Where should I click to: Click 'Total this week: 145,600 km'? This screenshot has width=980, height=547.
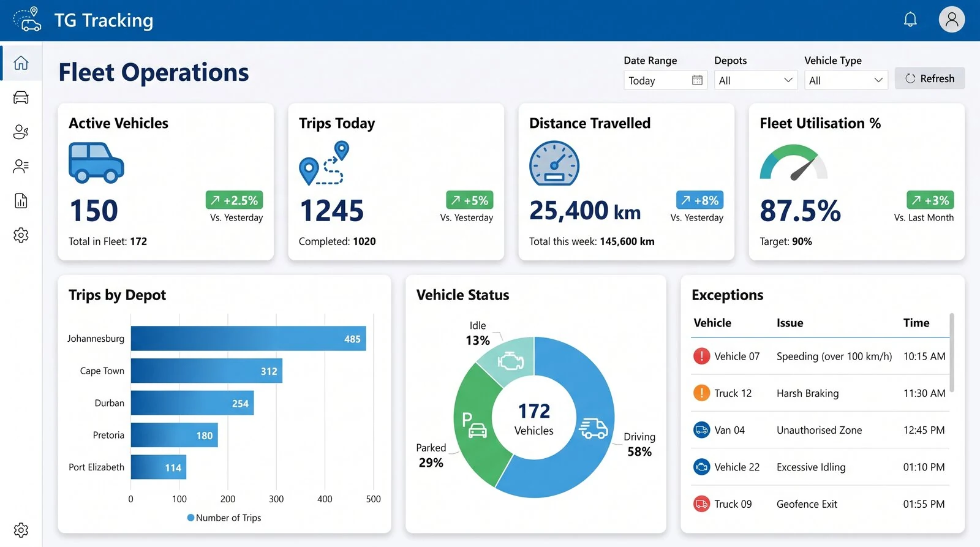point(592,241)
